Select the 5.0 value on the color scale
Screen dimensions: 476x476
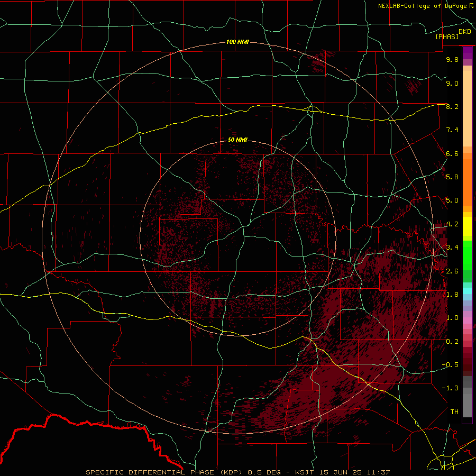click(452, 200)
